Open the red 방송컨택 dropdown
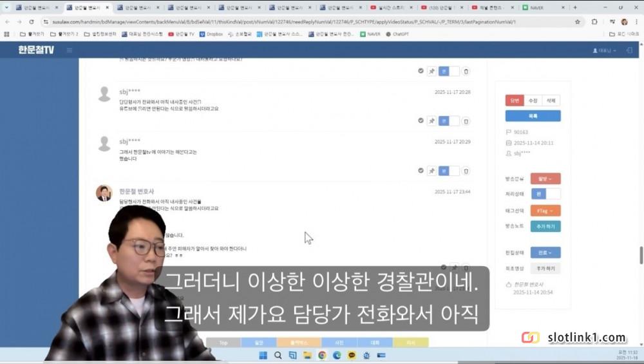Screen dimensions: 644x364 click(545, 178)
